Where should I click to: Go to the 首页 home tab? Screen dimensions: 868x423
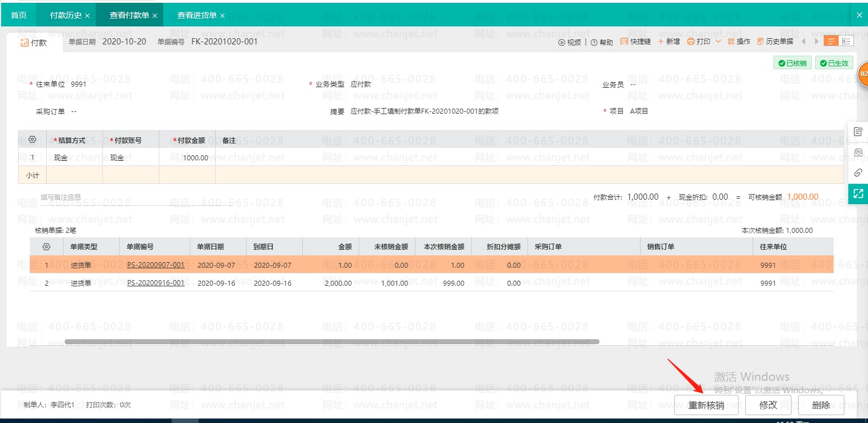point(19,15)
